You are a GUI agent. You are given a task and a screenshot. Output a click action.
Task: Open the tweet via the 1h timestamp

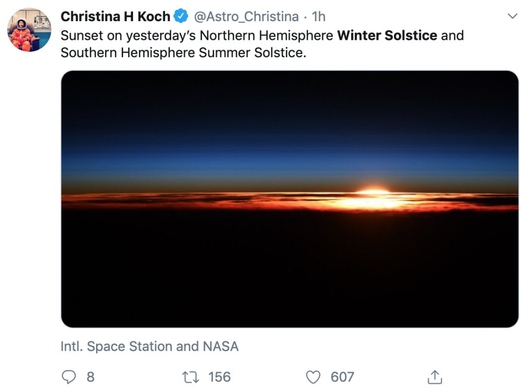[x=319, y=16]
